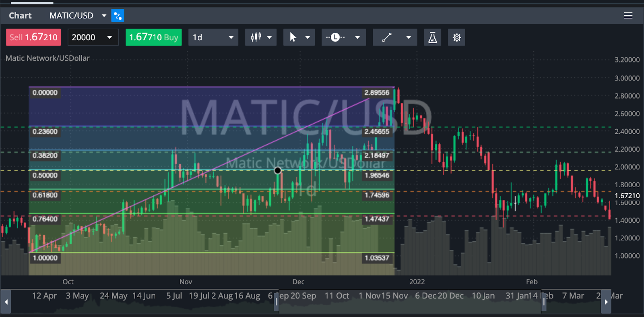Open the hamburger menu in the chart header
Image resolution: width=644 pixels, height=317 pixels.
coord(628,16)
